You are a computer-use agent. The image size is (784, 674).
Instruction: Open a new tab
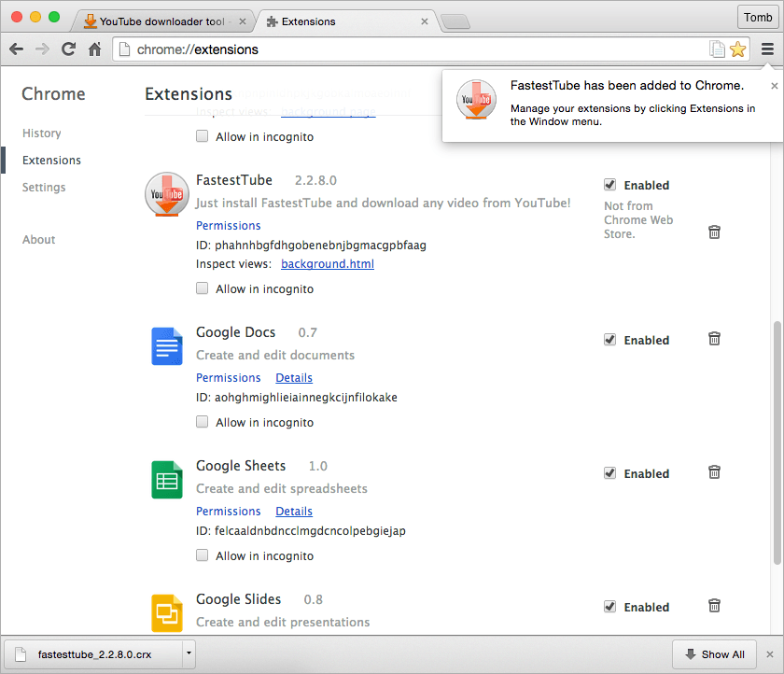(x=455, y=21)
